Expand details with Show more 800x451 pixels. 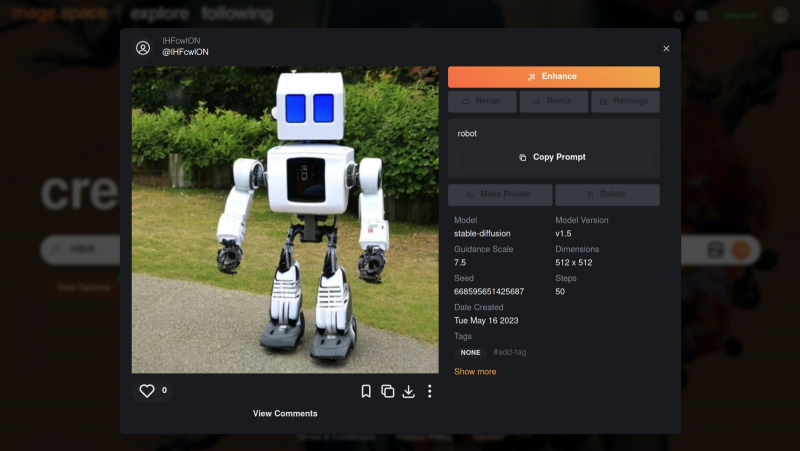coord(475,372)
